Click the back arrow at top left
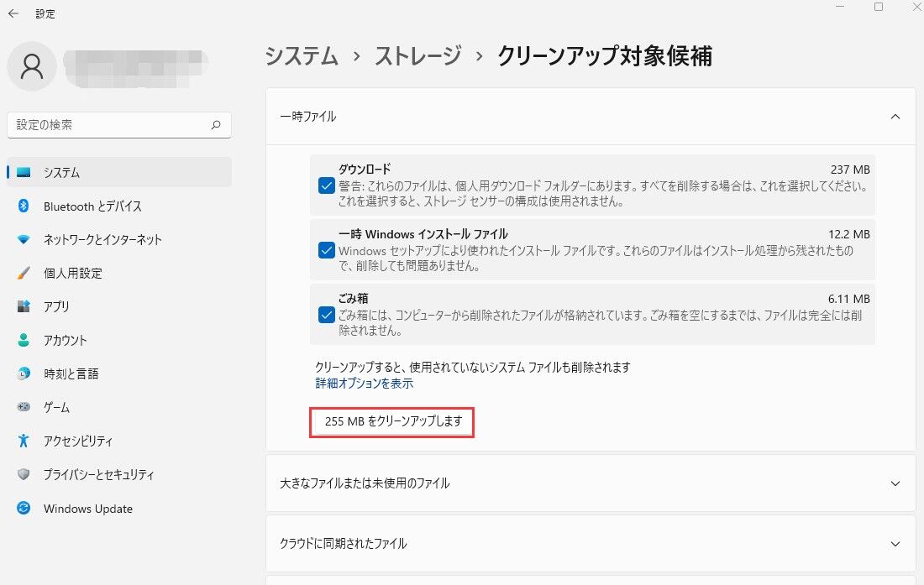This screenshot has height=585, width=924. tap(13, 13)
